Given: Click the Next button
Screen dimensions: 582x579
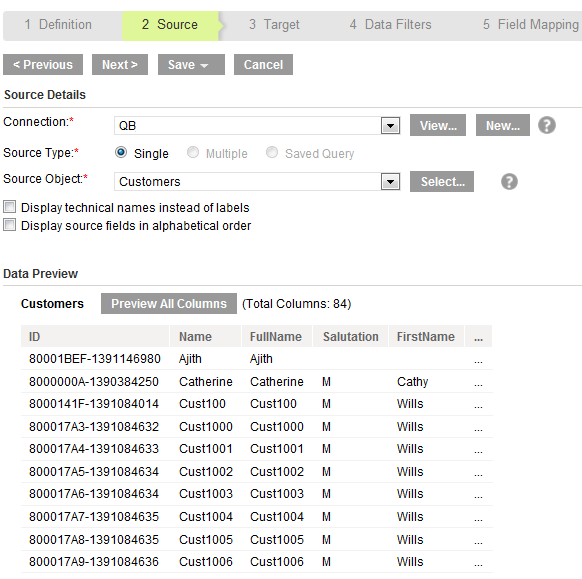Looking at the screenshot, I should coord(120,65).
